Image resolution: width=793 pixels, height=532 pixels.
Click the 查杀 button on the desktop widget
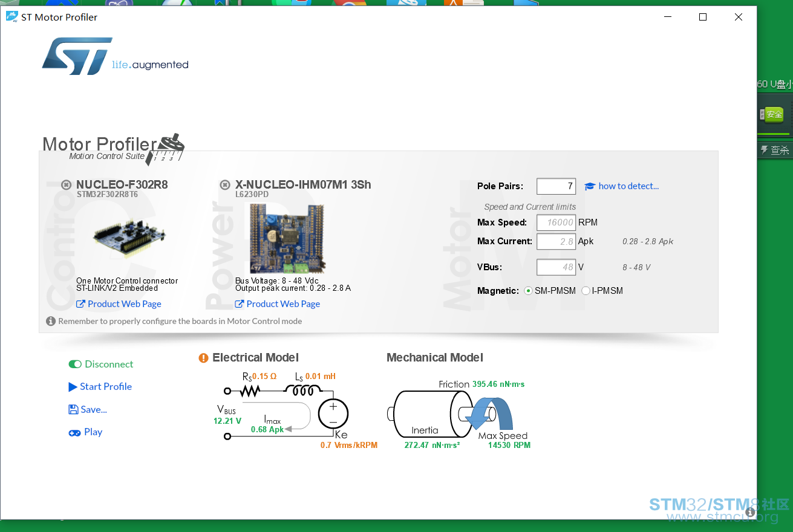775,150
